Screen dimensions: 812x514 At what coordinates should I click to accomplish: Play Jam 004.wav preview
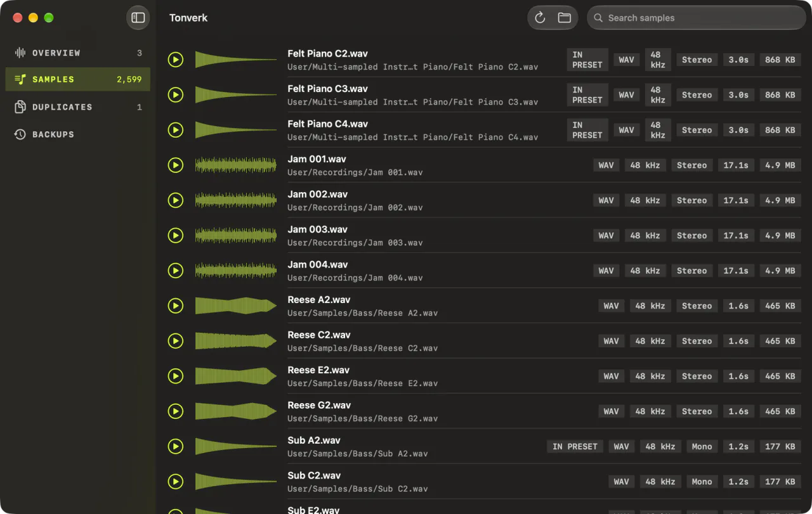point(176,271)
